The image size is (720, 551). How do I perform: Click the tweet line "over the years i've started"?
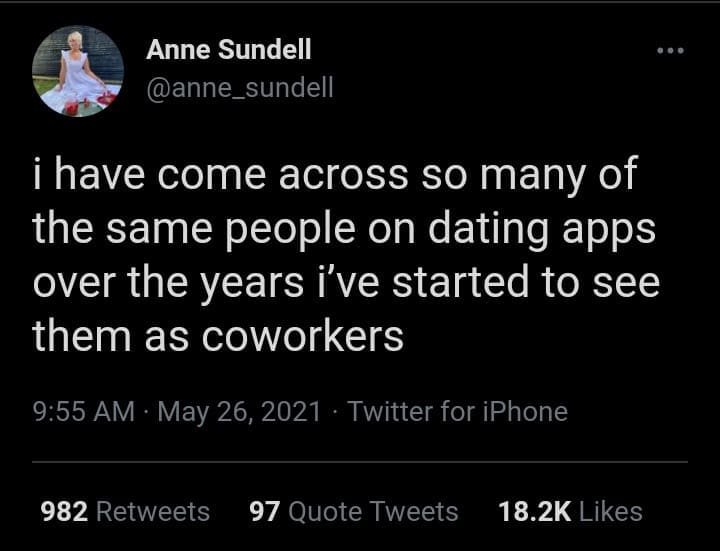(x=346, y=283)
